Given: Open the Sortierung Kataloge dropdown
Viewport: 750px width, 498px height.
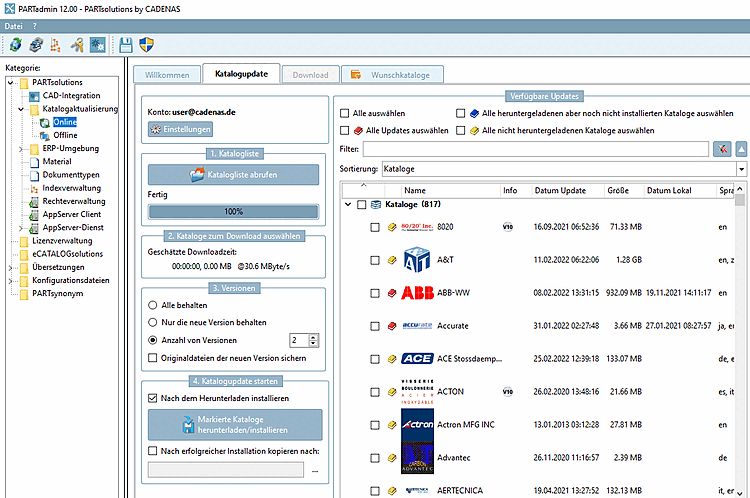Looking at the screenshot, I should coord(741,169).
